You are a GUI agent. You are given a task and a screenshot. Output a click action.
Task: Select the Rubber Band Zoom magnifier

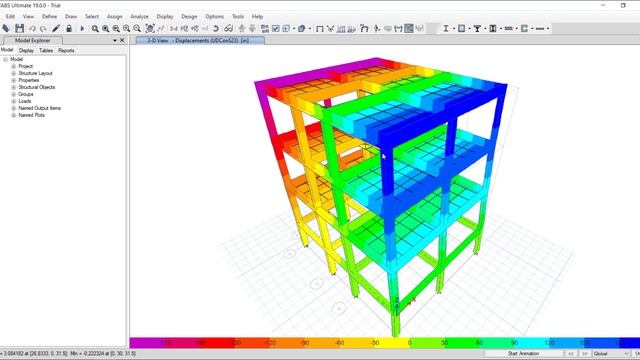click(x=95, y=29)
